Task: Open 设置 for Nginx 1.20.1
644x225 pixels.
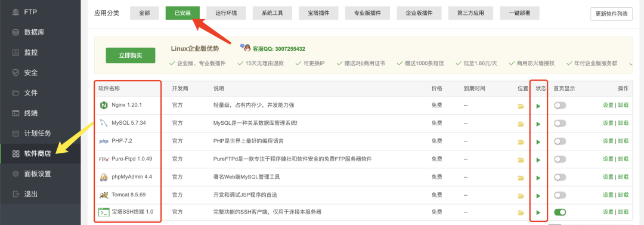Action: pos(608,105)
